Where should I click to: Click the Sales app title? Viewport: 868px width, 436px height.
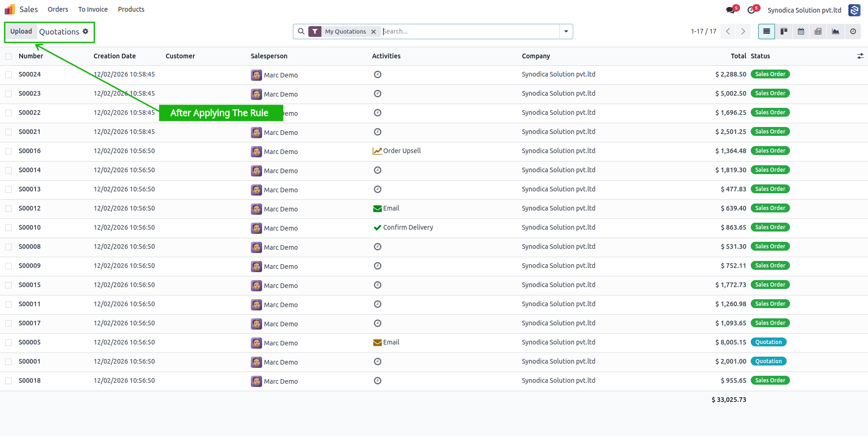click(x=28, y=9)
